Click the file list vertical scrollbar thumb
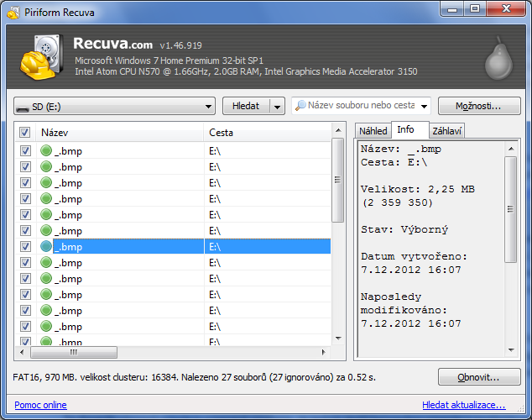The width and height of the screenshot is (532, 420). click(337, 180)
